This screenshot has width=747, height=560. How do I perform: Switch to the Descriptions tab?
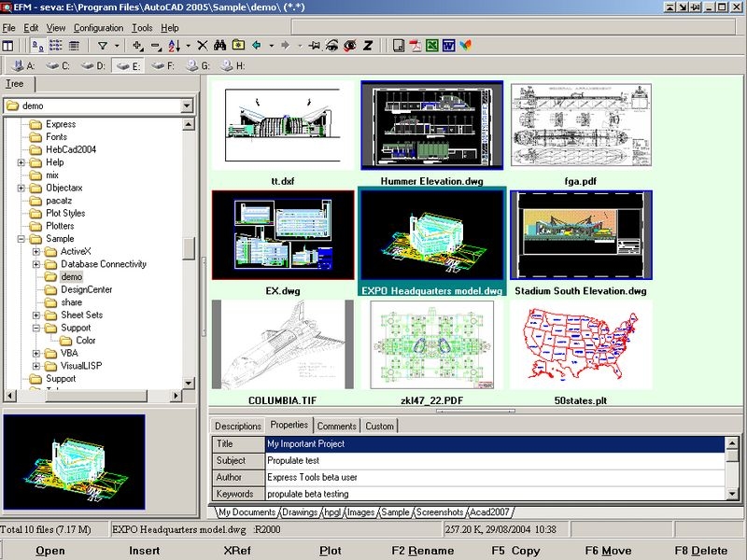click(x=238, y=427)
